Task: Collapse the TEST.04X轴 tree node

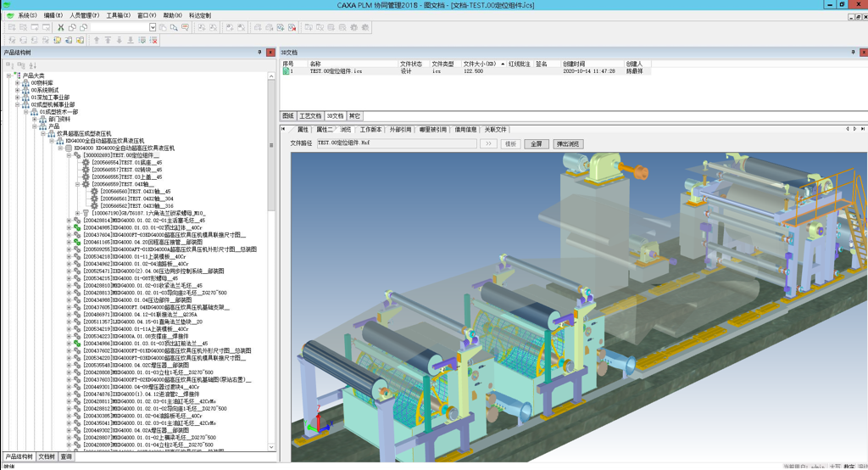Action: [77, 184]
